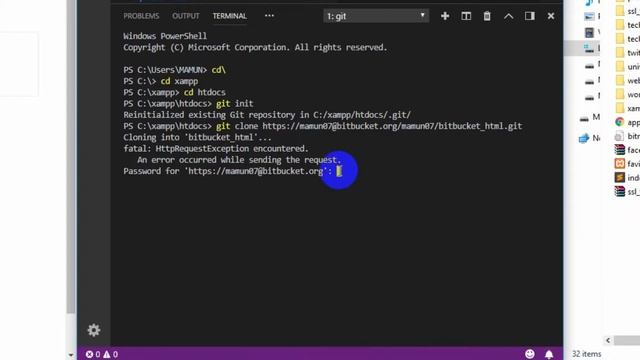Switch to the OUTPUT tab
Image resolution: width=640 pixels, height=360 pixels.
(186, 16)
